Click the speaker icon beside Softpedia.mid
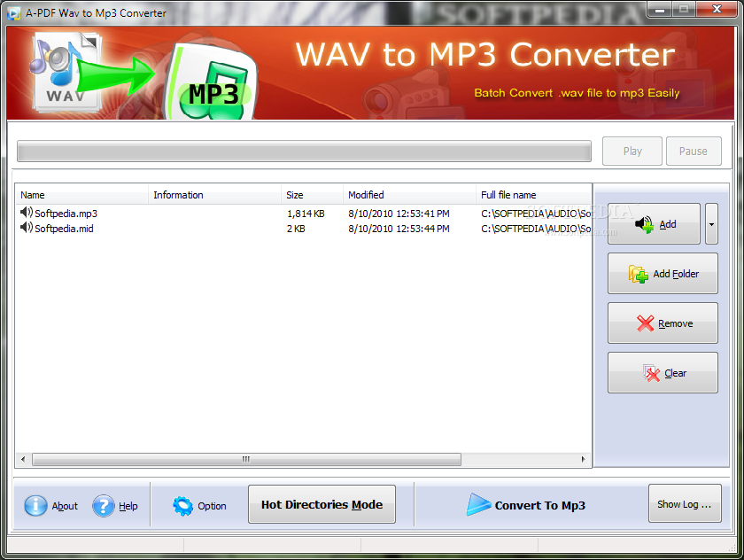 pyautogui.click(x=27, y=228)
